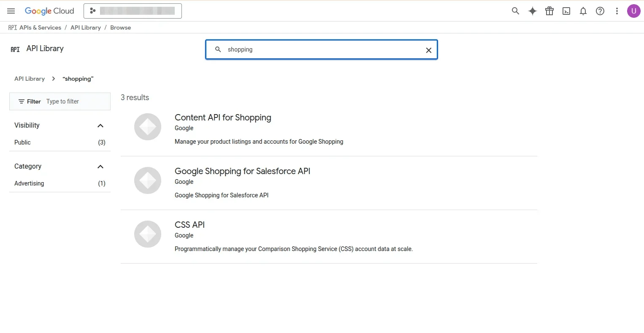Open the navigation hamburger menu

pyautogui.click(x=11, y=11)
